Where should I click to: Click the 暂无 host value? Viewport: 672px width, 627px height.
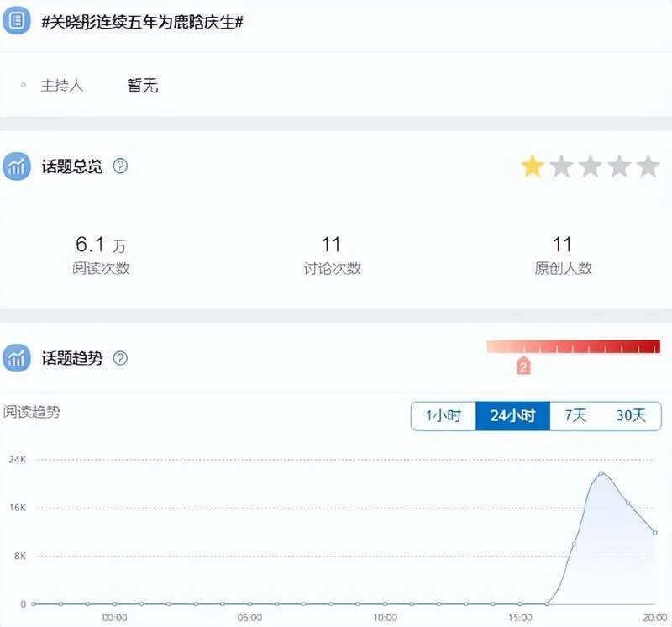pos(143,86)
